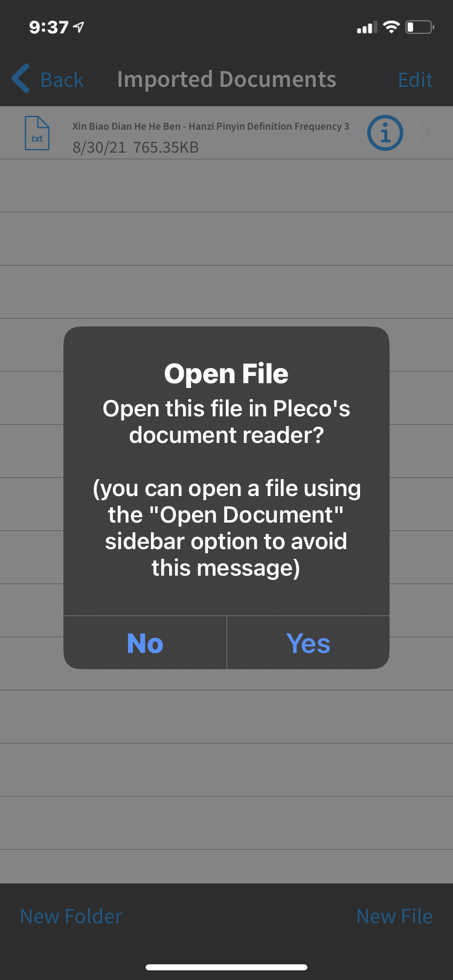Tap the Yes button in dialog

click(308, 643)
